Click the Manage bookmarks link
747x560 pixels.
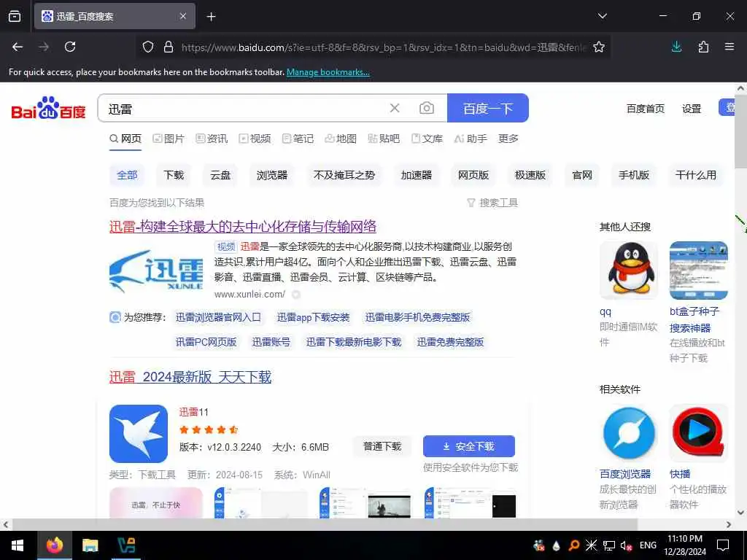tap(328, 72)
